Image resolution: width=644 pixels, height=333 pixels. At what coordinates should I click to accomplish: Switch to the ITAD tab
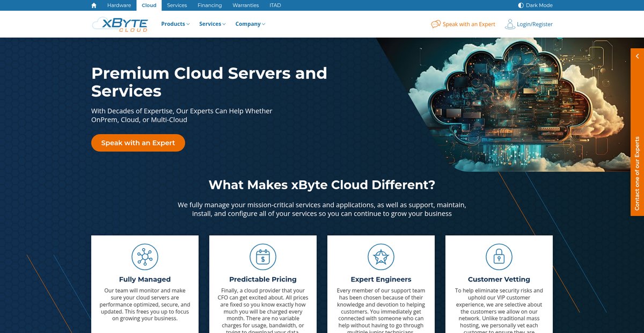click(275, 5)
